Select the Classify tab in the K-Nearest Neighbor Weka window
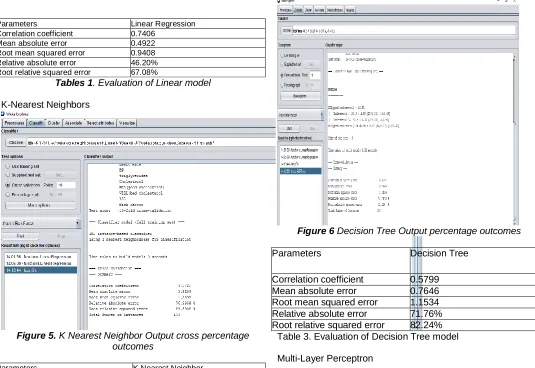The height and width of the screenshot is (368, 535). click(x=36, y=123)
